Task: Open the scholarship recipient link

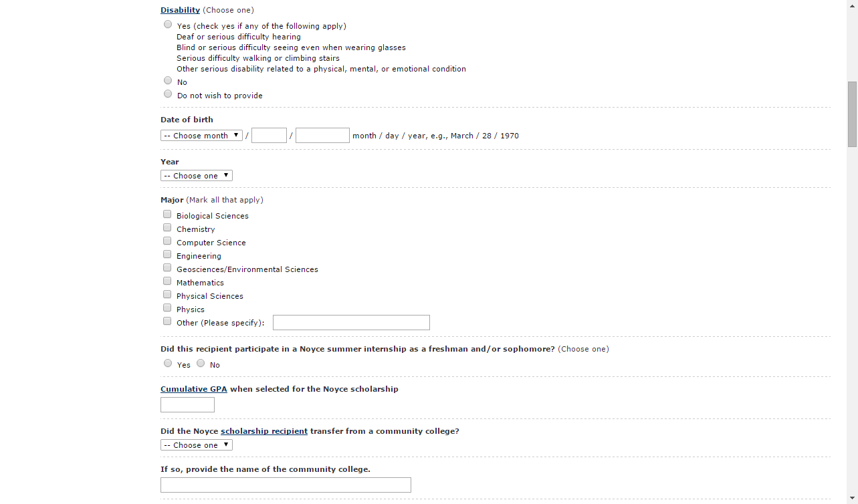Action: [x=264, y=431]
